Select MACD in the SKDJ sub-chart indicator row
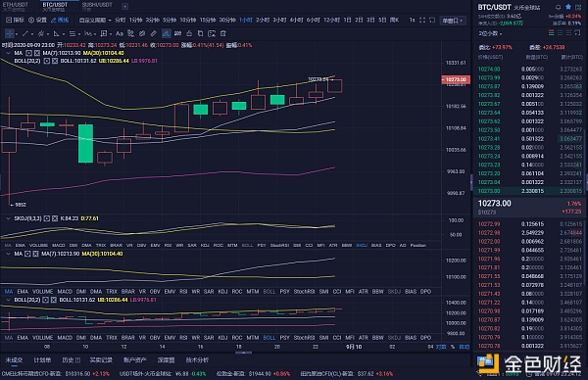588x380 pixels. click(58, 246)
